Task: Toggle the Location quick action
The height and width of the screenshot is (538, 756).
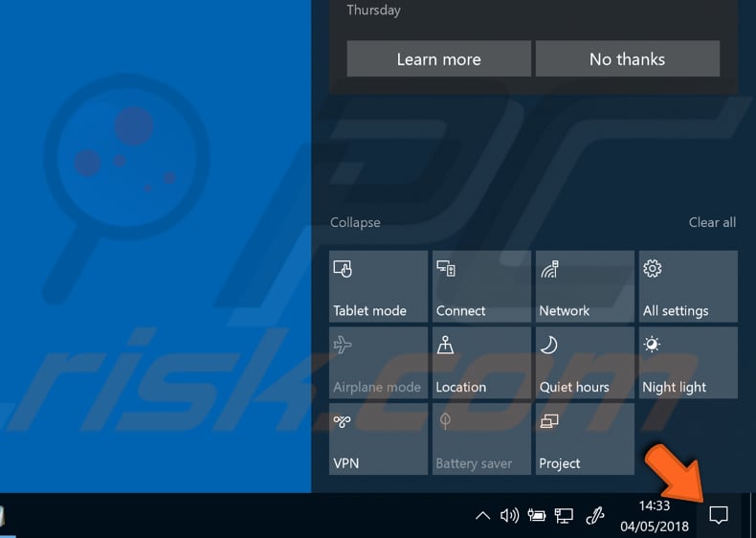Action: [481, 363]
